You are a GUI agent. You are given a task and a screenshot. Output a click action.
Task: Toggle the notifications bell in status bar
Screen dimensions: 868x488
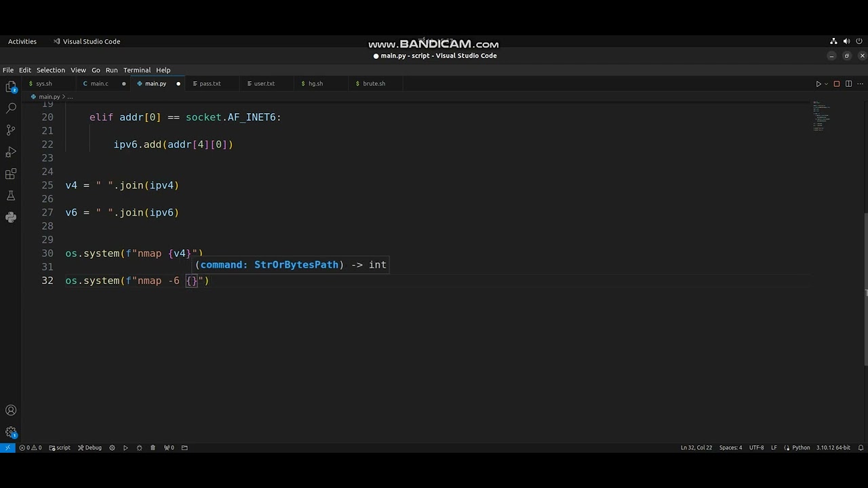click(x=861, y=447)
